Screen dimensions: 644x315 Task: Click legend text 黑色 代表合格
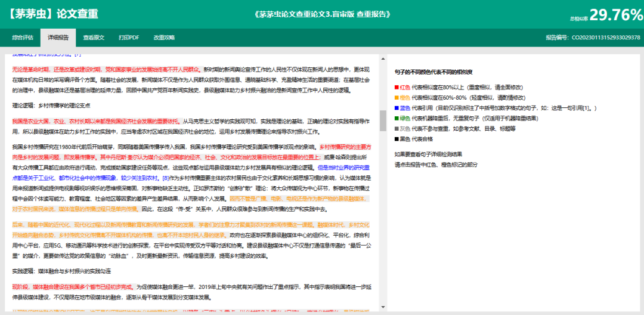417,139
